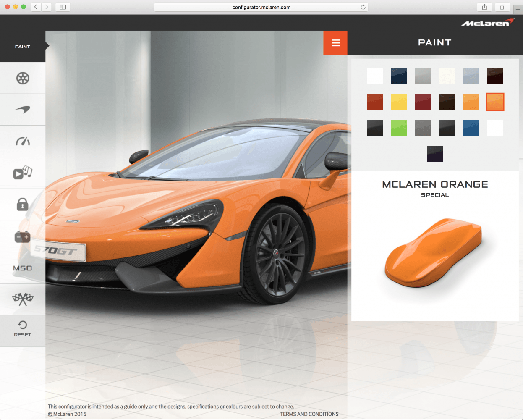The width and height of the screenshot is (523, 420).
Task: Open the battery options section
Action: (23, 236)
